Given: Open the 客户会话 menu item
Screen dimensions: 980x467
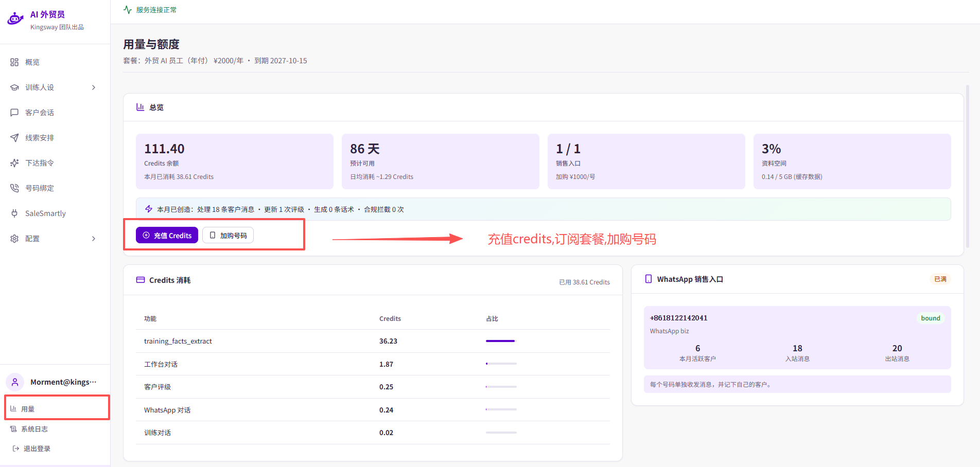Looking at the screenshot, I should tap(55, 113).
